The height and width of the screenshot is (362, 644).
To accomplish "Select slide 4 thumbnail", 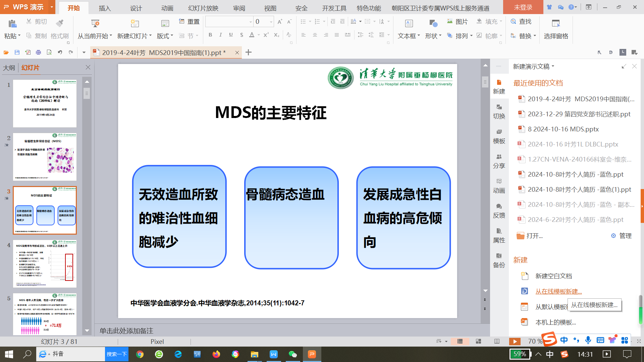I will click(45, 264).
